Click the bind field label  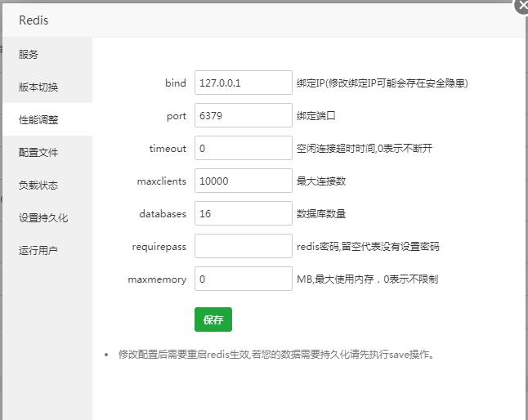[176, 83]
